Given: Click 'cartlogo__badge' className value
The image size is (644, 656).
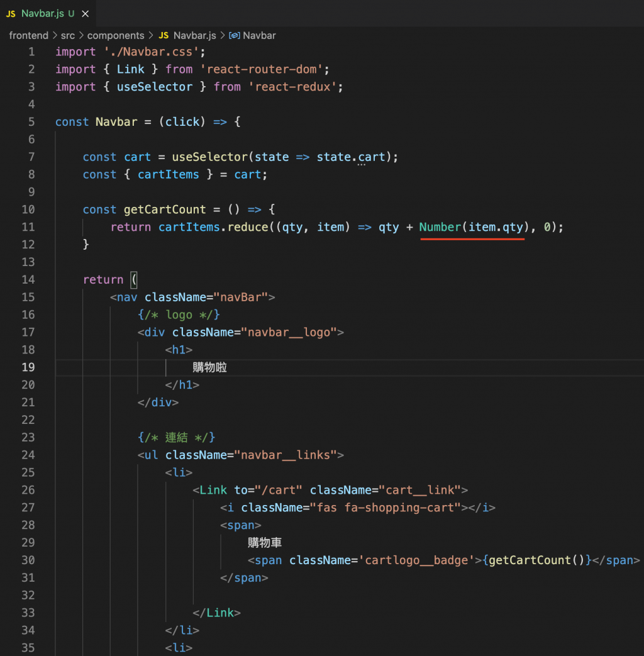Looking at the screenshot, I should [416, 560].
